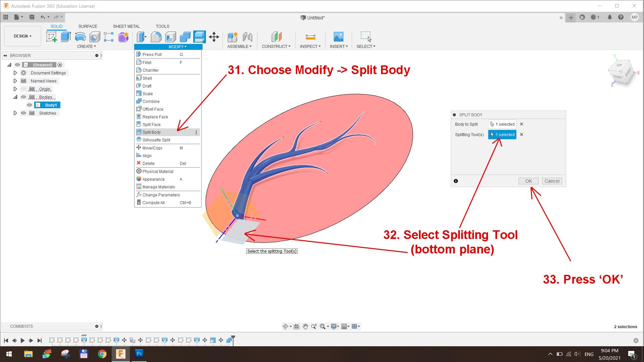Collapse the Bodies folder in the browser
644x362 pixels.
15,97
